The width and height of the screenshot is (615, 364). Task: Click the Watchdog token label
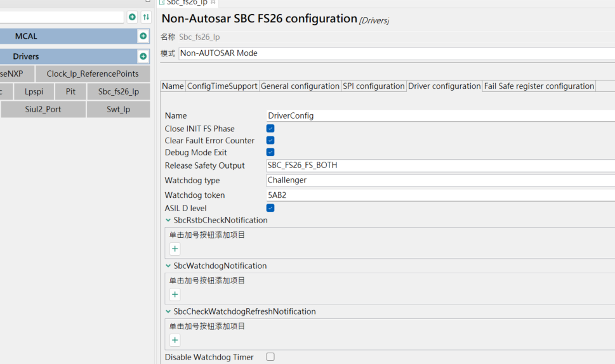pos(195,195)
